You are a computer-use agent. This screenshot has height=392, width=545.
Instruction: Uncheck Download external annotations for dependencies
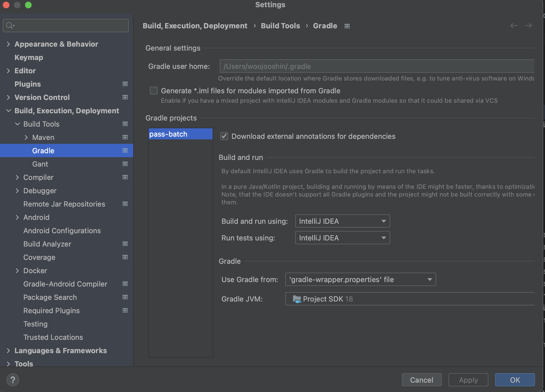[224, 136]
